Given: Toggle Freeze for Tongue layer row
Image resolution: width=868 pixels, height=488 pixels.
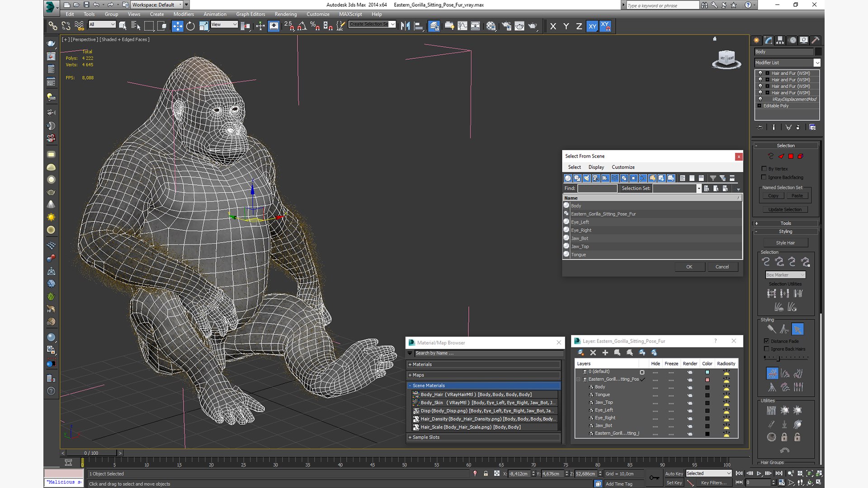Looking at the screenshot, I should (x=671, y=395).
